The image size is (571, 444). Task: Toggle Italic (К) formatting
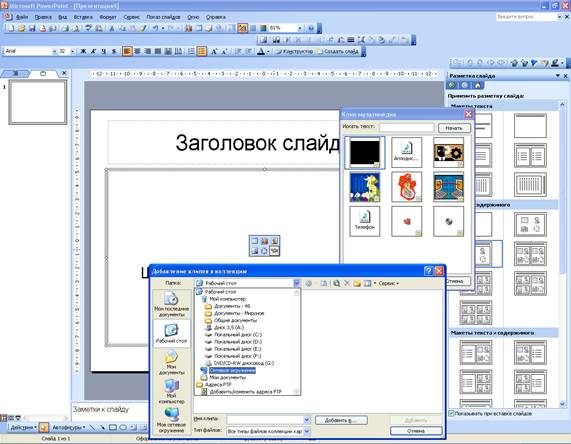(94, 51)
